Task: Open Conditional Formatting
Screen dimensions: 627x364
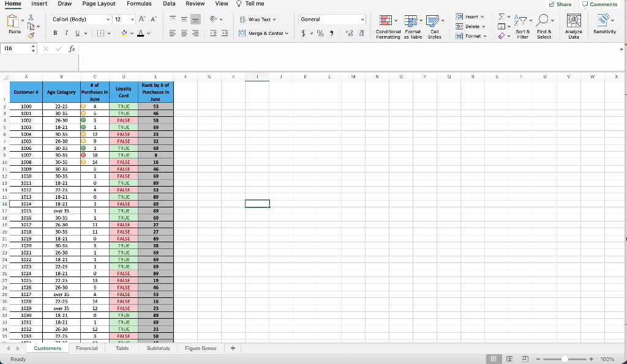Action: (388, 27)
